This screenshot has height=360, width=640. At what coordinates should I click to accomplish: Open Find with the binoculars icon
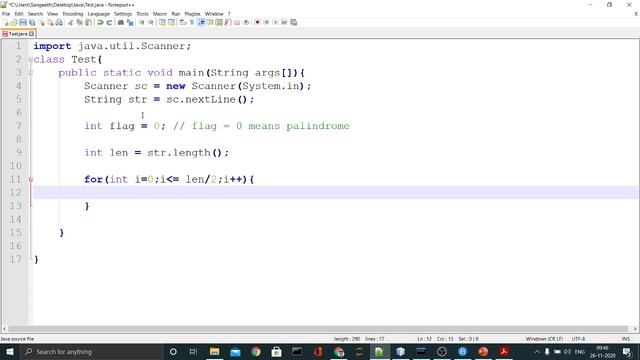pos(121,22)
